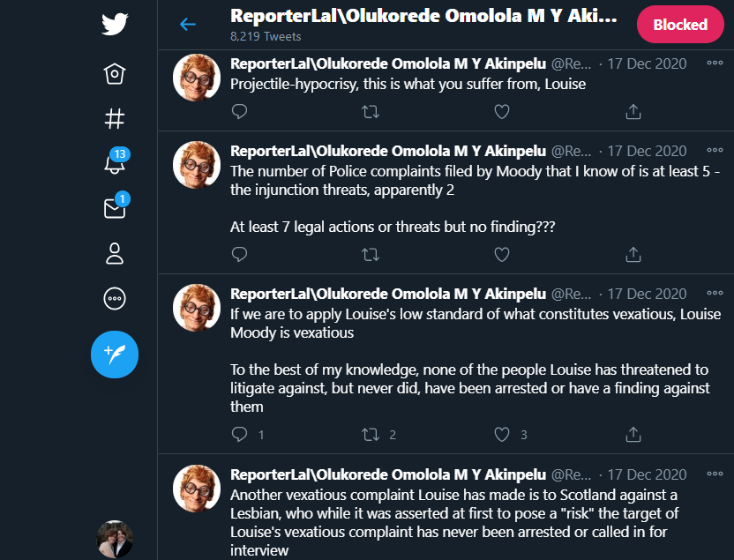Click the blue compose Tweet button

(115, 355)
